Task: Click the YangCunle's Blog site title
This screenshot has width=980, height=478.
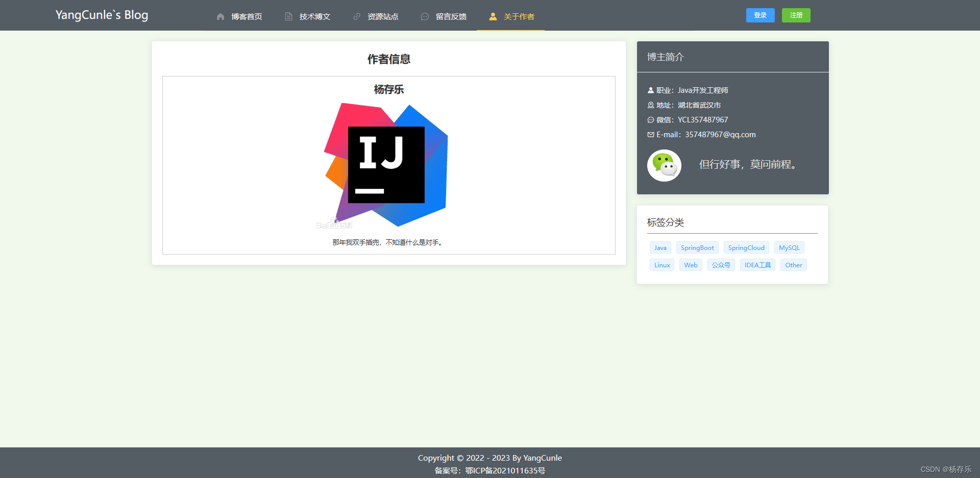Action: 102,15
